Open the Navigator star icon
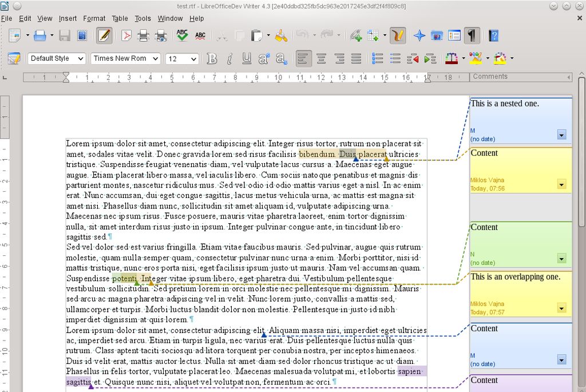Image resolution: width=586 pixels, height=392 pixels. pyautogui.click(x=419, y=35)
